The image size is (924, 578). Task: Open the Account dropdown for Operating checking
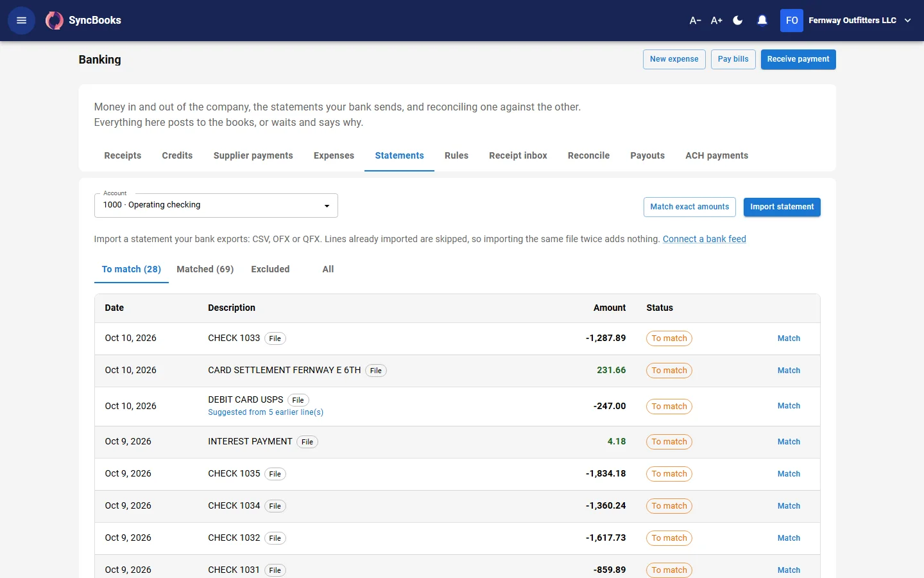click(x=216, y=206)
